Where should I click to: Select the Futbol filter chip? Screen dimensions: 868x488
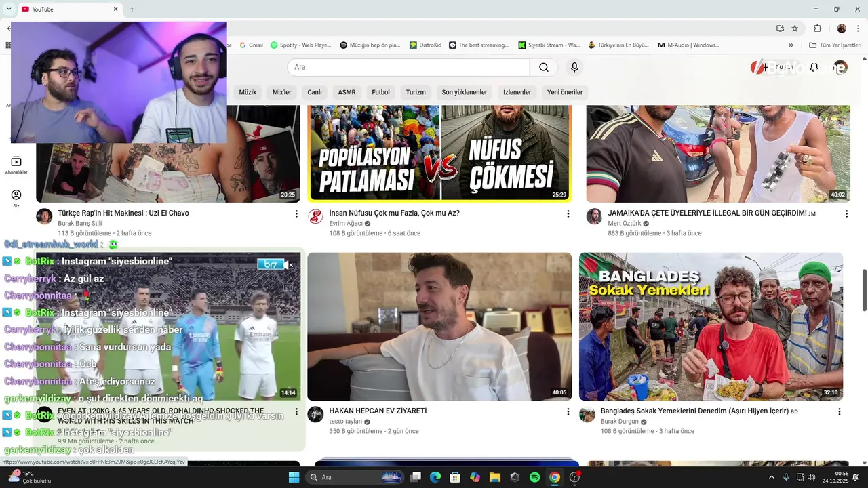[380, 92]
